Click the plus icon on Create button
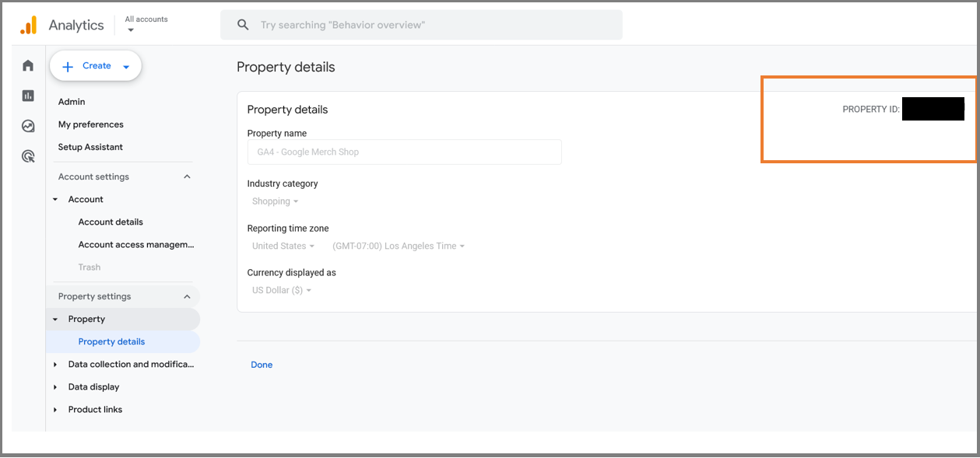The height and width of the screenshot is (458, 980). pos(68,66)
